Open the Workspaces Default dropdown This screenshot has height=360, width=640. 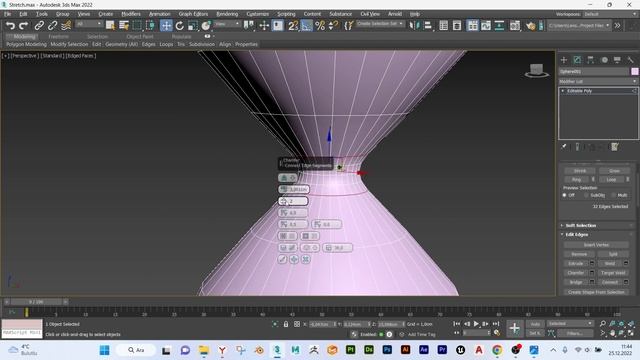coord(609,14)
